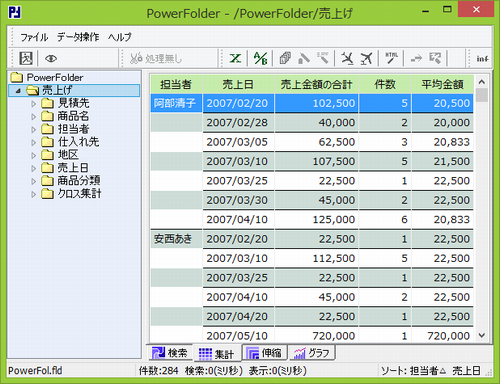
Task: Click the grayed arrow icon in toolbar
Action: [416, 59]
